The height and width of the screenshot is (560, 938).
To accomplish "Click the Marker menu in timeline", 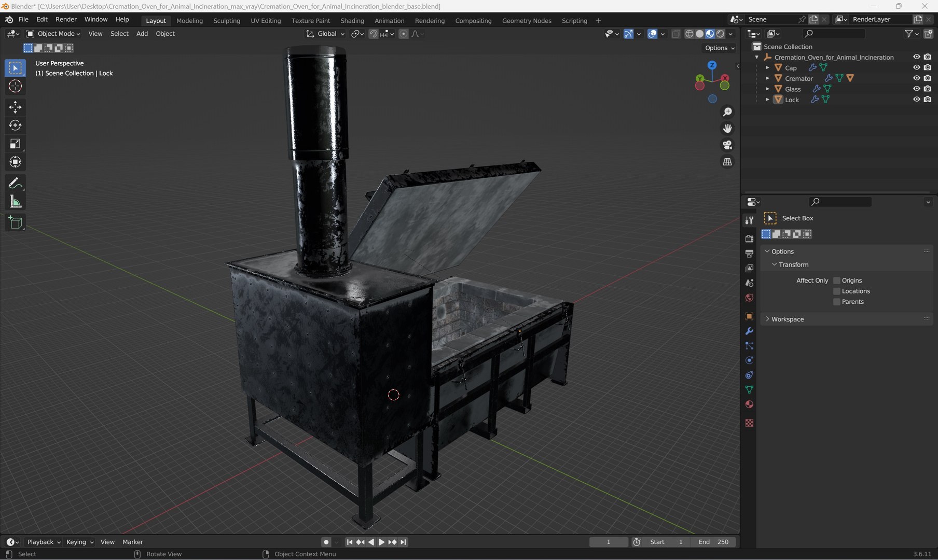I will 133,542.
